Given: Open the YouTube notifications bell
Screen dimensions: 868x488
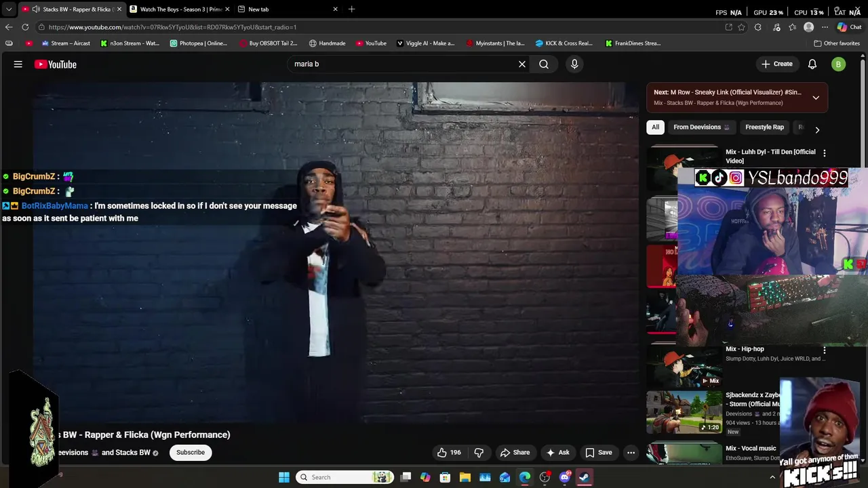Looking at the screenshot, I should (812, 64).
